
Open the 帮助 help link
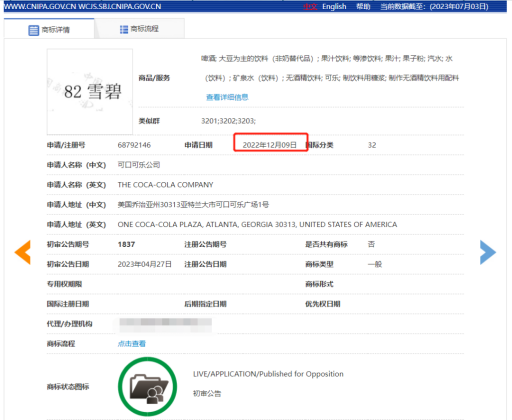[x=363, y=7]
